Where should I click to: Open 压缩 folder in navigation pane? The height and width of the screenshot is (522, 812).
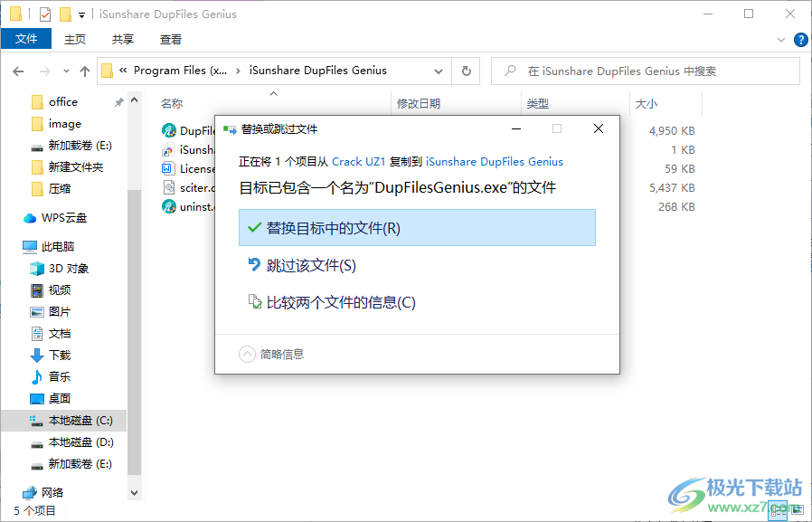pyautogui.click(x=59, y=189)
